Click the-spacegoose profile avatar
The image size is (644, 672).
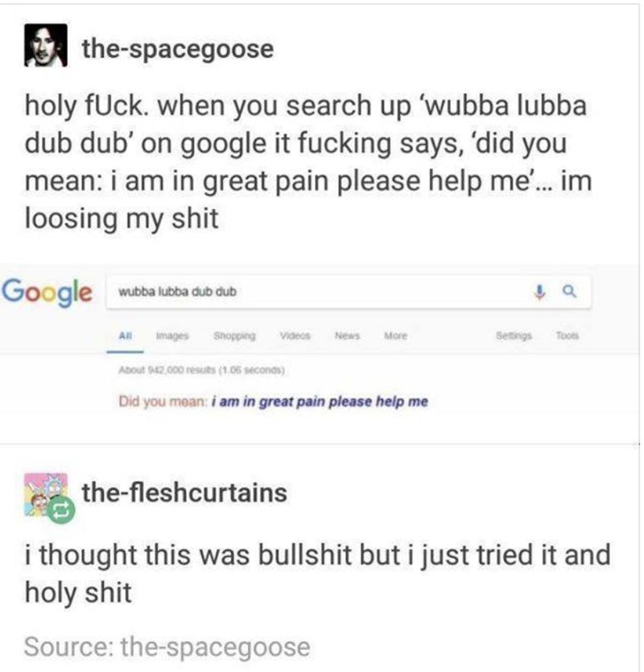click(x=45, y=45)
